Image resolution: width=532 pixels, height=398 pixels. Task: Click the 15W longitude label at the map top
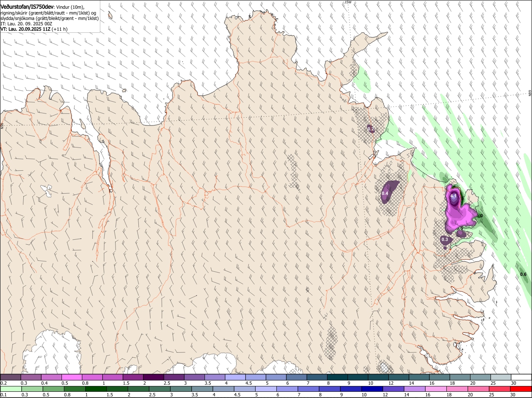(348, 2)
